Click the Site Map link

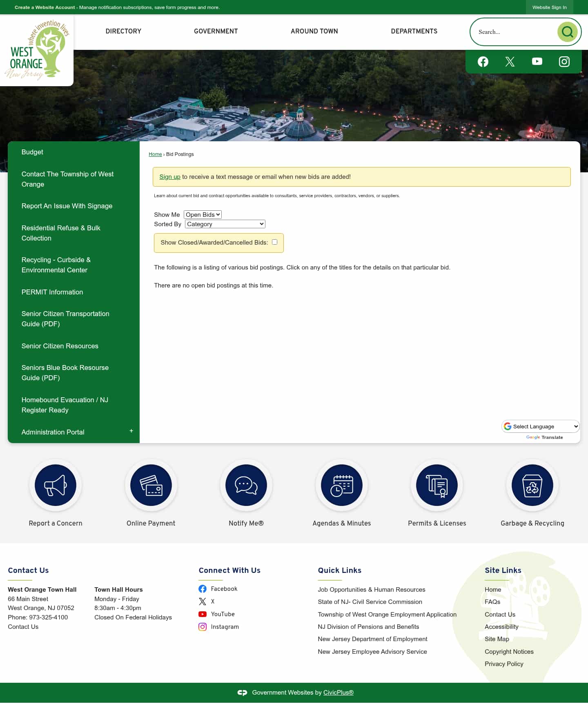[x=497, y=639]
